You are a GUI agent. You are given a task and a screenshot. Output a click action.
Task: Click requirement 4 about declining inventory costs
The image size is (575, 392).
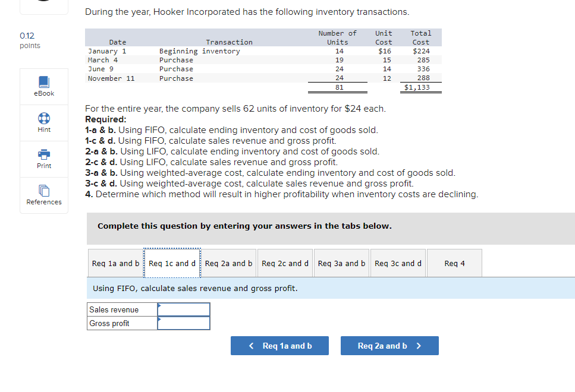[x=282, y=194]
